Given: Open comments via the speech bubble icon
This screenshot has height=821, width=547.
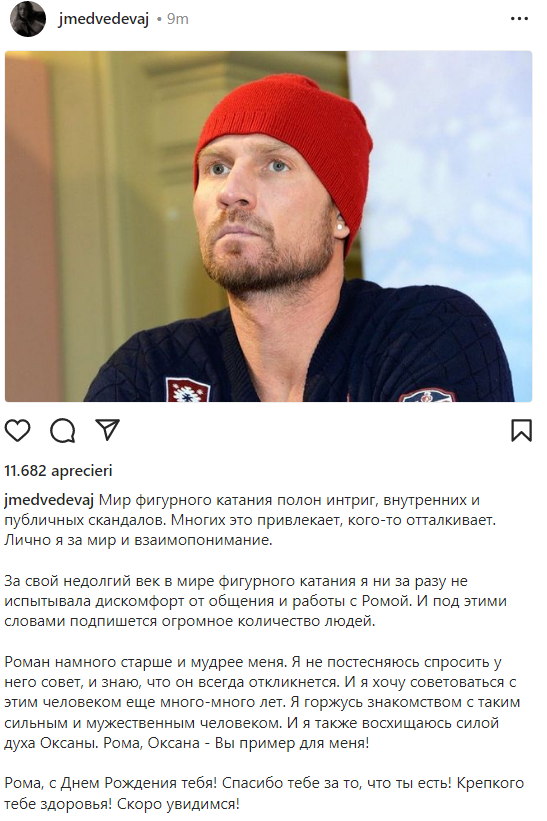Looking at the screenshot, I should [63, 430].
